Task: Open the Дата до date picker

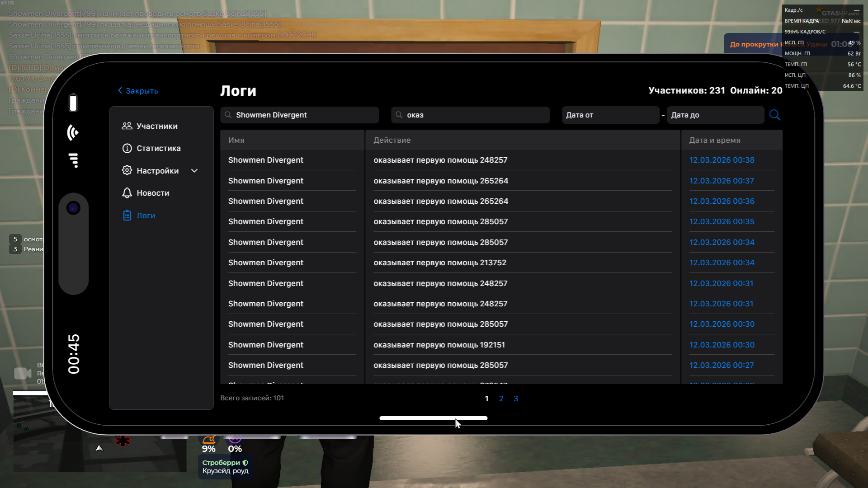Action: [x=715, y=115]
